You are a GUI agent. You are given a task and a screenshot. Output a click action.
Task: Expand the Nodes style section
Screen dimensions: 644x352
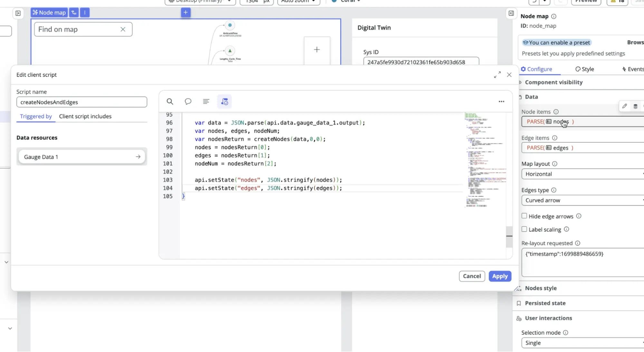541,288
